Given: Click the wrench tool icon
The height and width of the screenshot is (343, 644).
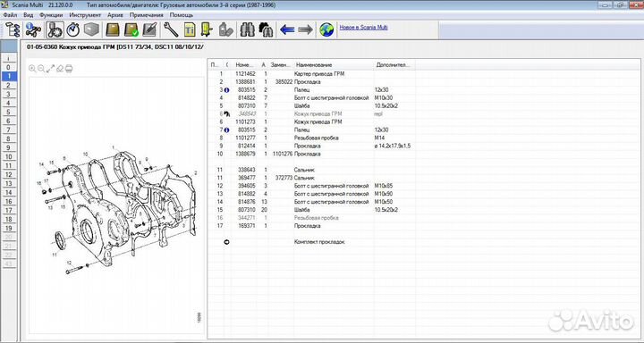Looking at the screenshot, I should (x=171, y=29).
